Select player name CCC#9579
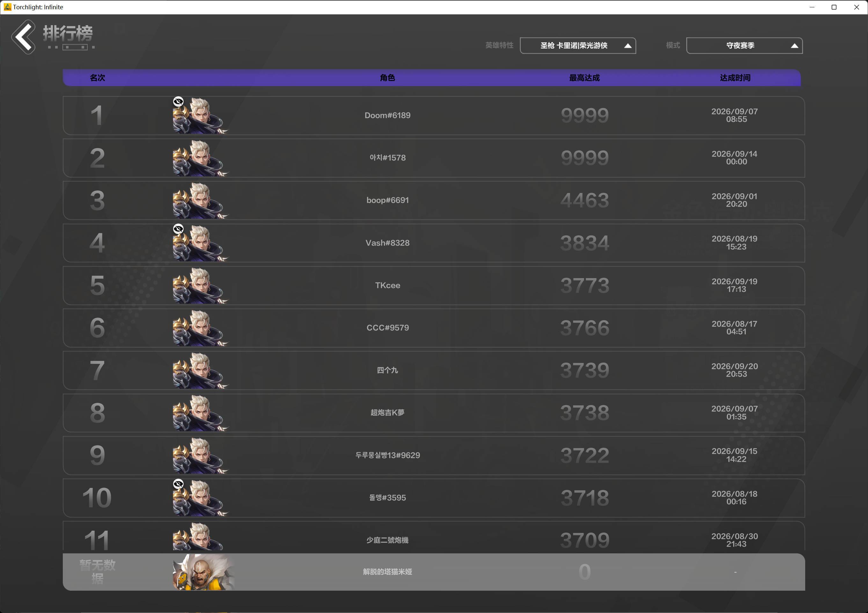Screen dimensions: 868x613 click(x=388, y=328)
